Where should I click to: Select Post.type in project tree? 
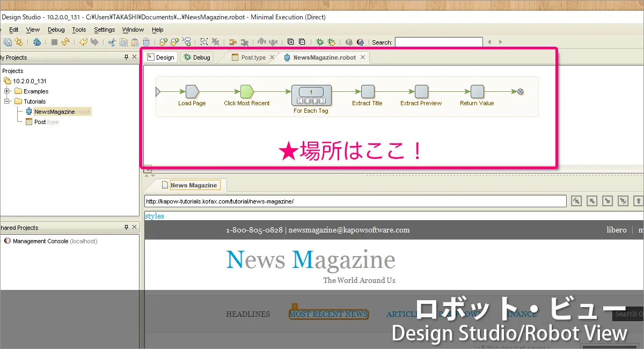coord(46,122)
